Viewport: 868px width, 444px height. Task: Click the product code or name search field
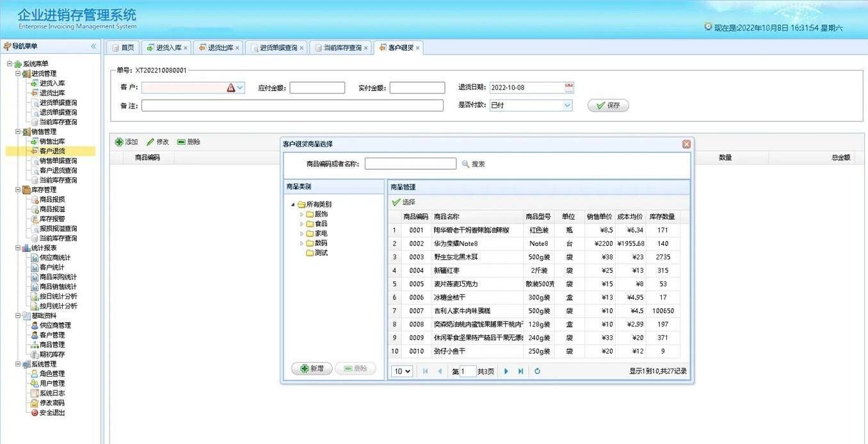[410, 164]
